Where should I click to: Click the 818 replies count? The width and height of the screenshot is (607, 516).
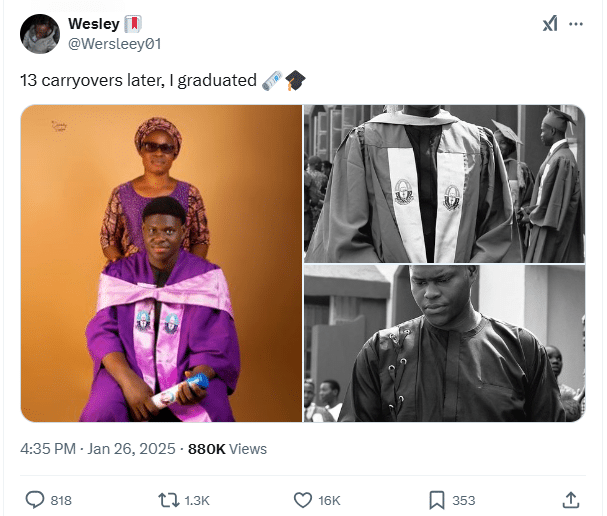click(x=61, y=500)
